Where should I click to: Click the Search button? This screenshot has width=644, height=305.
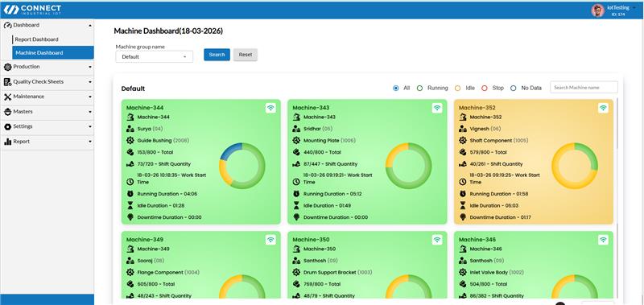[217, 55]
